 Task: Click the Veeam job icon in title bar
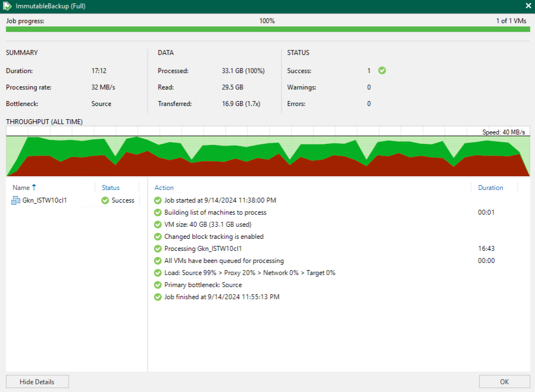click(7, 6)
